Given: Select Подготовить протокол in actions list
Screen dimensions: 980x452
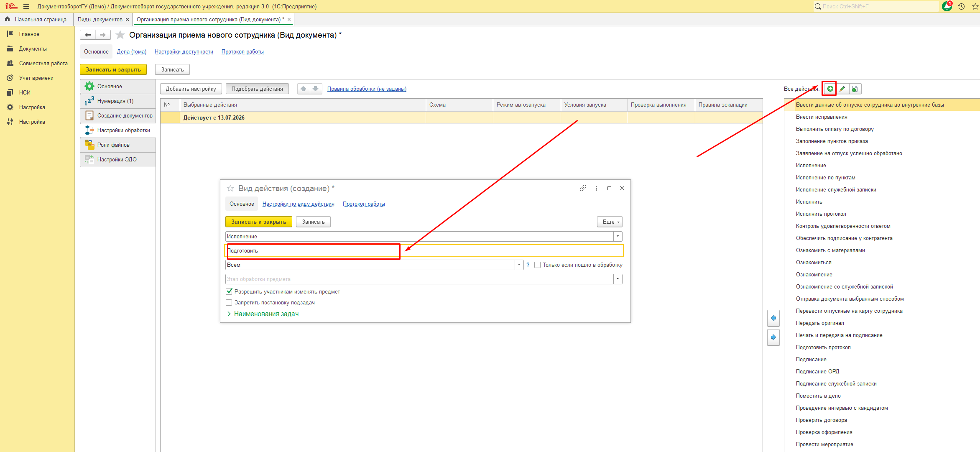Looking at the screenshot, I should click(823, 347).
